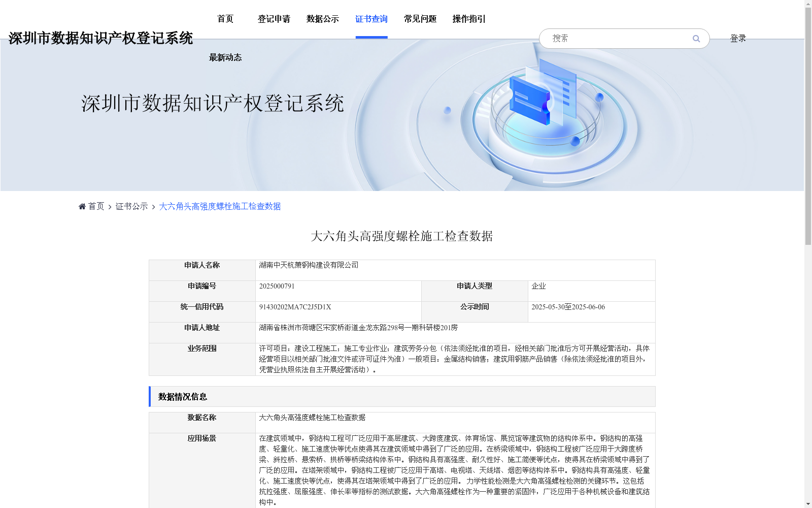Click the site title 深圳市数据知识产权登记系统 logo

pyautogui.click(x=100, y=38)
